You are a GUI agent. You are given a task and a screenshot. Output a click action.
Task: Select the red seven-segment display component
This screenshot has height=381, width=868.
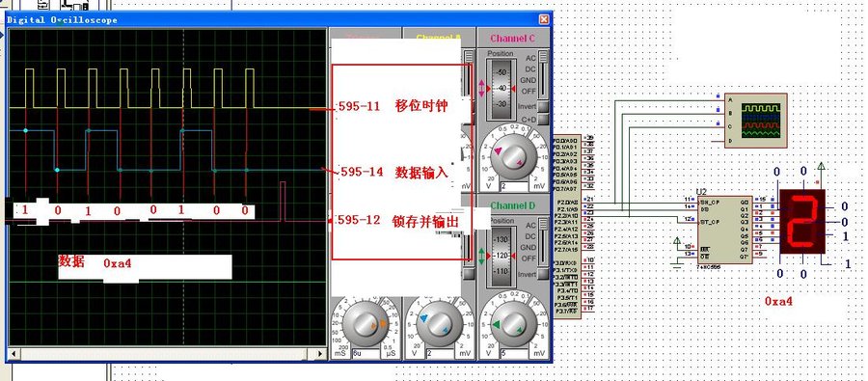click(x=802, y=222)
